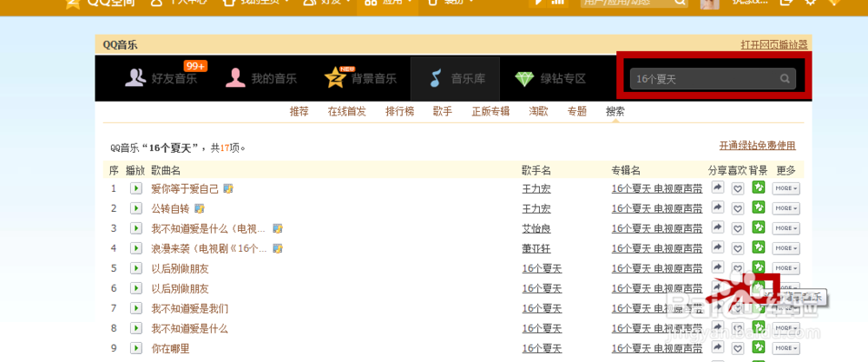Screen dimensions: 868x362
Task: Toggle heart for 浪漫来袭
Action: (x=737, y=248)
